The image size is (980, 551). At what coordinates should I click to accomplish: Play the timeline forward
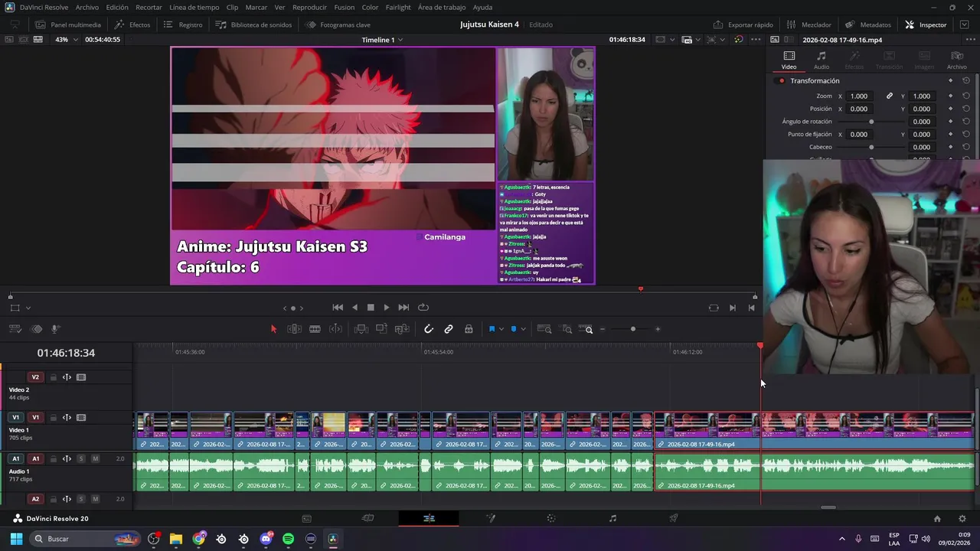(x=386, y=308)
